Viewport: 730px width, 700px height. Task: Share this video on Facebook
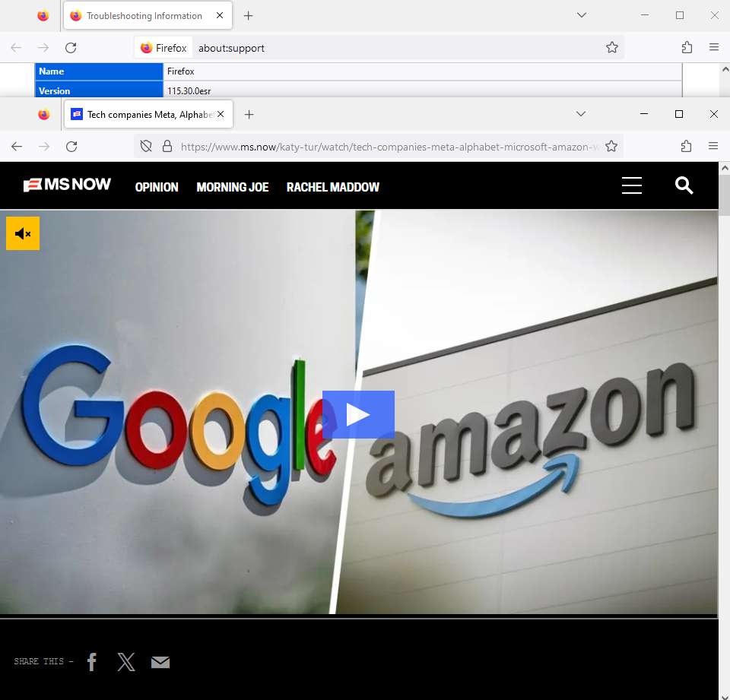tap(92, 661)
